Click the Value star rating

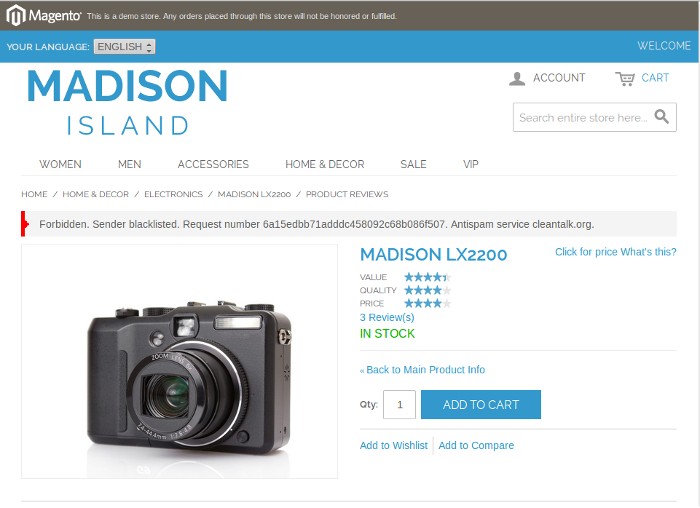coord(428,277)
